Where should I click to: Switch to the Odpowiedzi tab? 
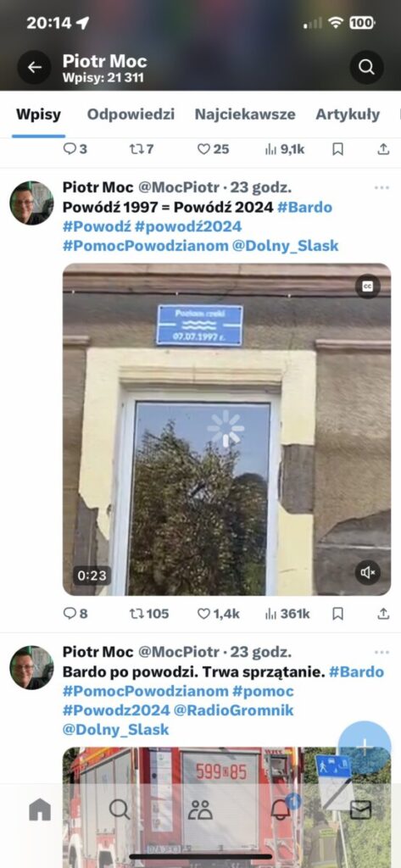coord(131,114)
